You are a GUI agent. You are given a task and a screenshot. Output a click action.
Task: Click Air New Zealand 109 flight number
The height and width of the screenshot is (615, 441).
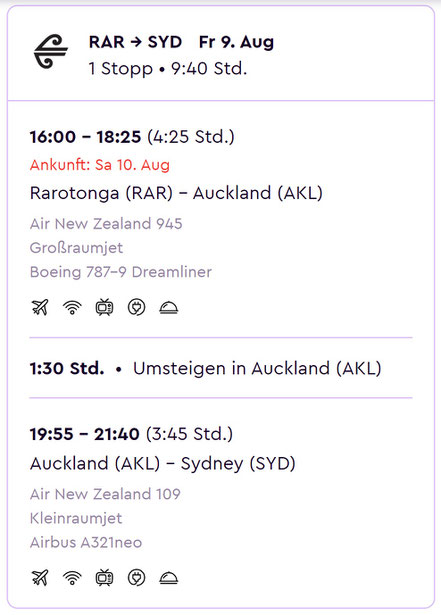(x=105, y=494)
